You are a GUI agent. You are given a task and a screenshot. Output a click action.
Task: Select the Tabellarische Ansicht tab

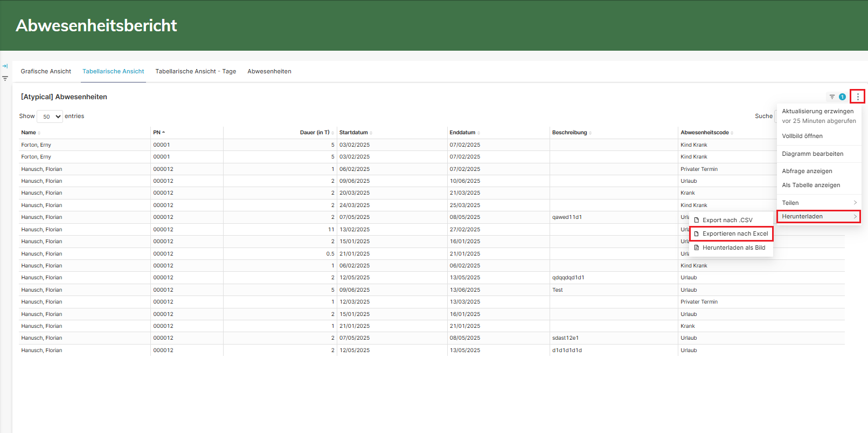(x=113, y=71)
